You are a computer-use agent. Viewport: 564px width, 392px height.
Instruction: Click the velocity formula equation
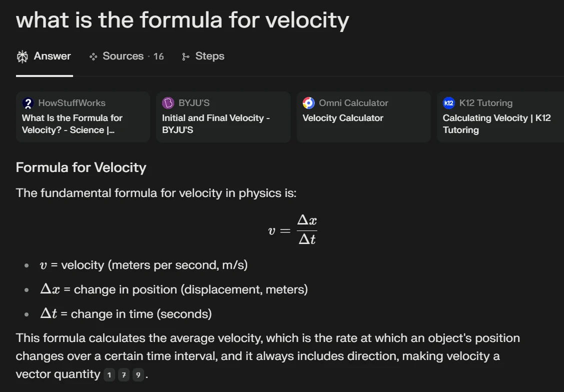293,229
